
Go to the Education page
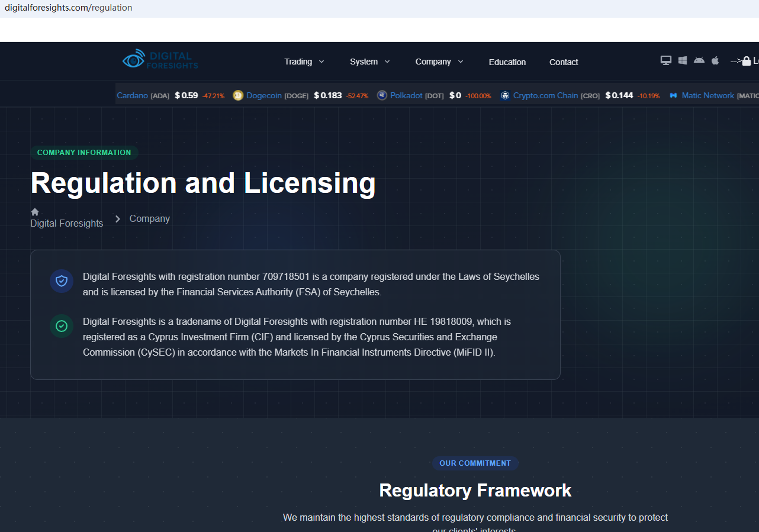pyautogui.click(x=507, y=62)
